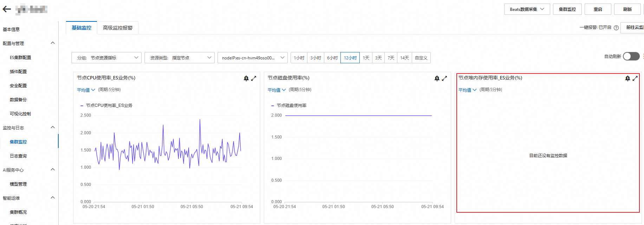Expand the heap memory chart fullscreen
The image size is (644, 225).
click(635, 78)
